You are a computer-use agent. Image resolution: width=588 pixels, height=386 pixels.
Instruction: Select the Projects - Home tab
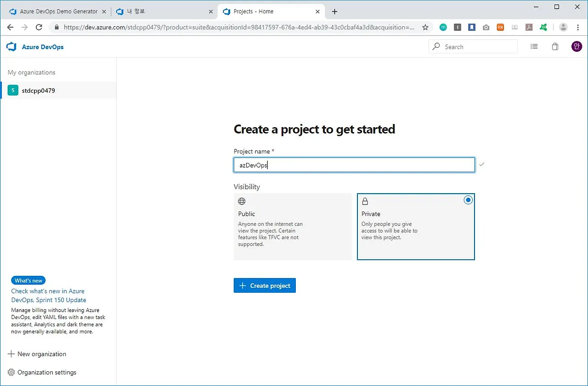(271, 11)
